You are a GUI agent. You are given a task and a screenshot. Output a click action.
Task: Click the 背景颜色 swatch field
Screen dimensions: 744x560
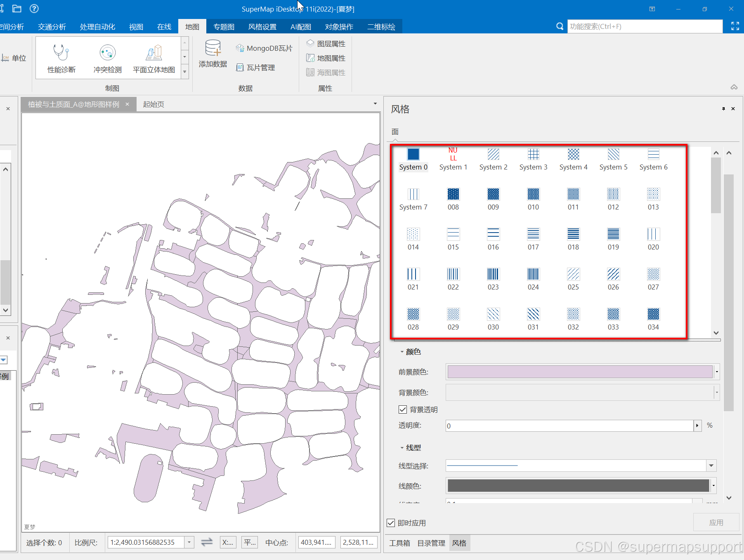[580, 393]
